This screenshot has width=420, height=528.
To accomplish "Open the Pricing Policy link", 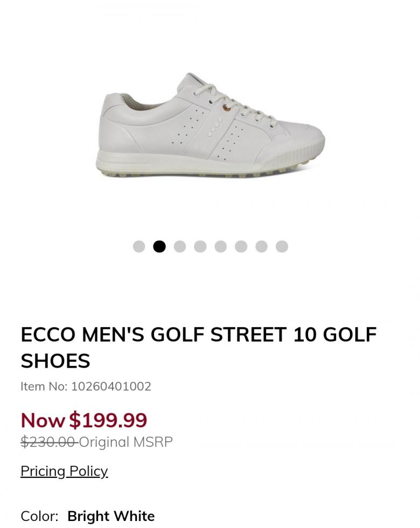I will click(x=64, y=471).
